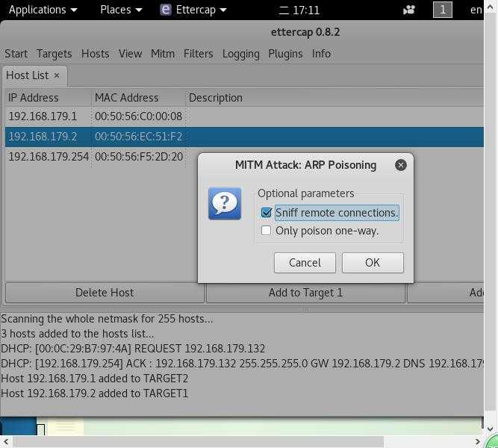Click MAC address 00:50:56:C0:00:08
Image resolution: width=498 pixels, height=448 pixels.
click(138, 116)
